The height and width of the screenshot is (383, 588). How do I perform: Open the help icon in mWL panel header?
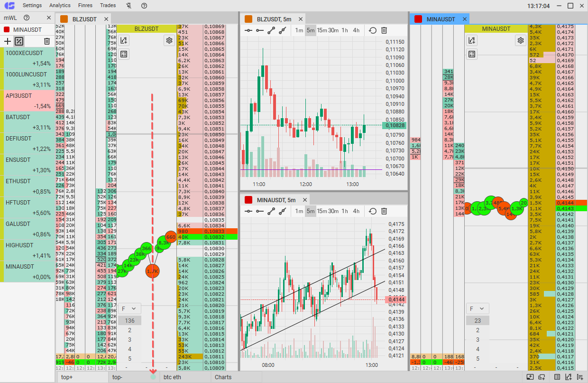27,18
